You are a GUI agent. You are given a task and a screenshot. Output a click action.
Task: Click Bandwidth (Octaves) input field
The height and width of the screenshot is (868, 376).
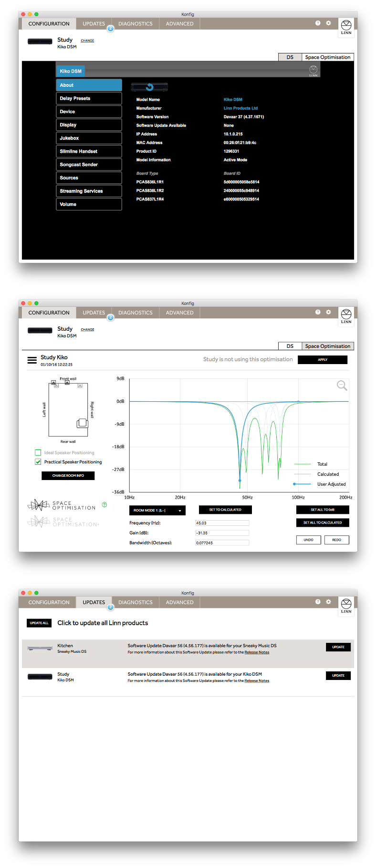tap(222, 543)
